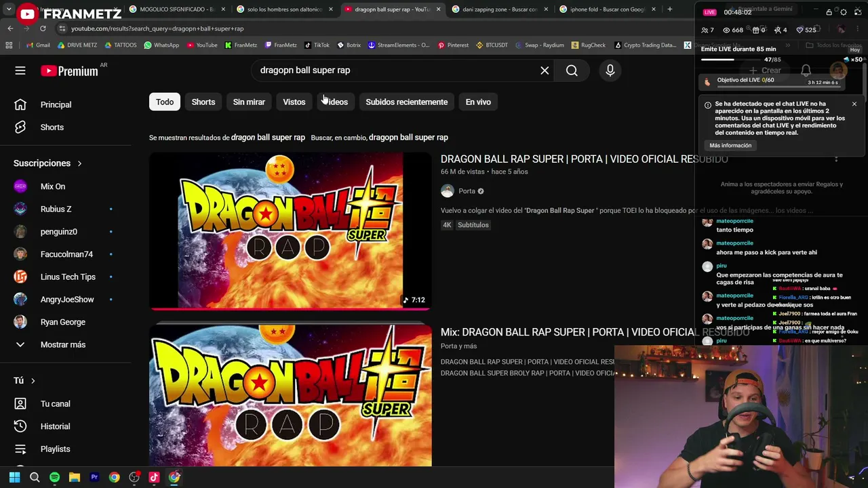Open the Rubius Z channel subscription
Image resolution: width=868 pixels, height=488 pixels.
tap(56, 209)
